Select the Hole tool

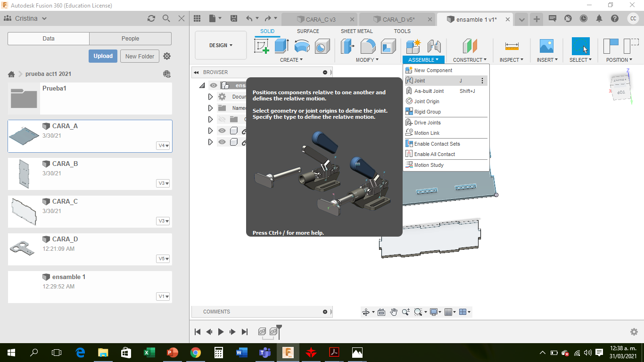[322, 46]
